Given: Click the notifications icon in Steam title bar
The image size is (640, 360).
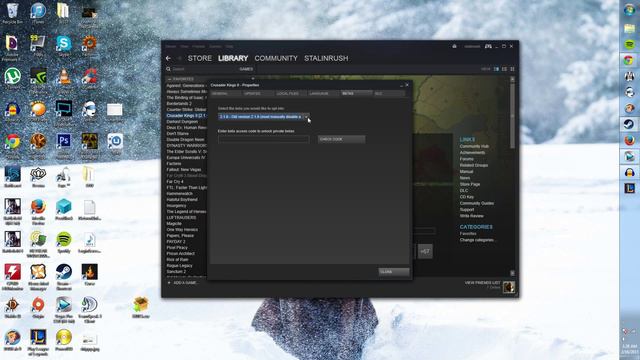Looking at the screenshot, I should click(454, 46).
